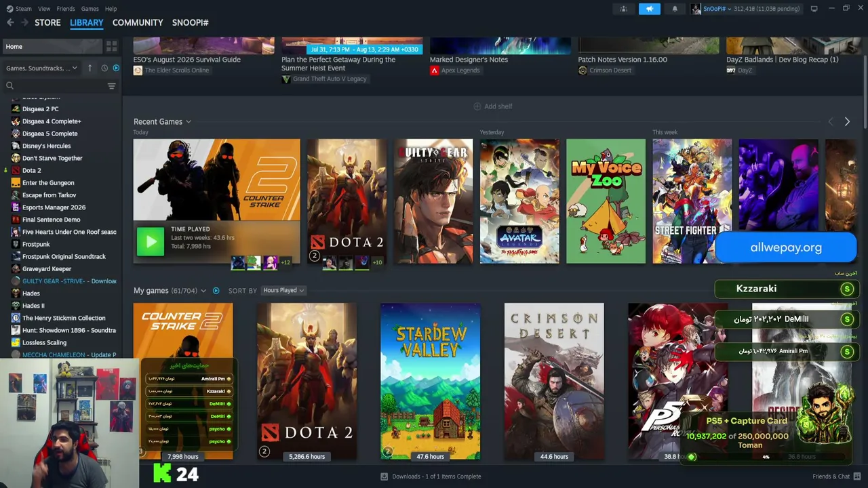This screenshot has width=868, height=488.
Task: Open the announcements megaphone icon
Action: [x=649, y=9]
